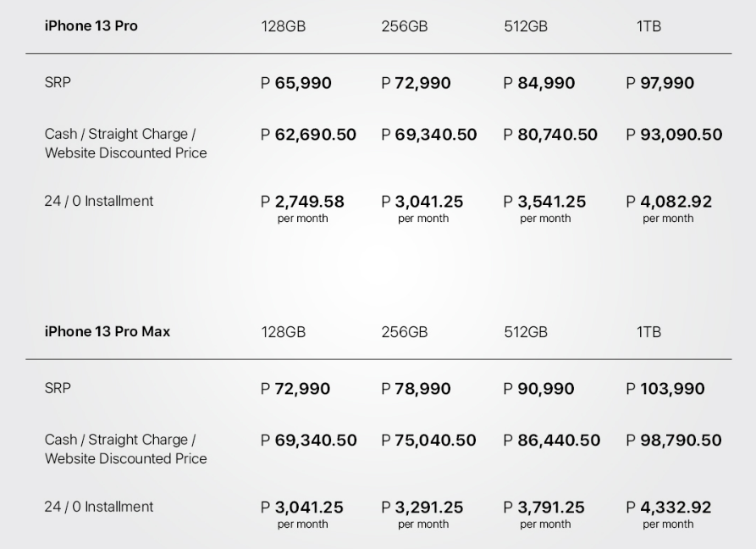Image resolution: width=756 pixels, height=549 pixels.
Task: Select the P 3,541.25 monthly installment
Action: (544, 202)
